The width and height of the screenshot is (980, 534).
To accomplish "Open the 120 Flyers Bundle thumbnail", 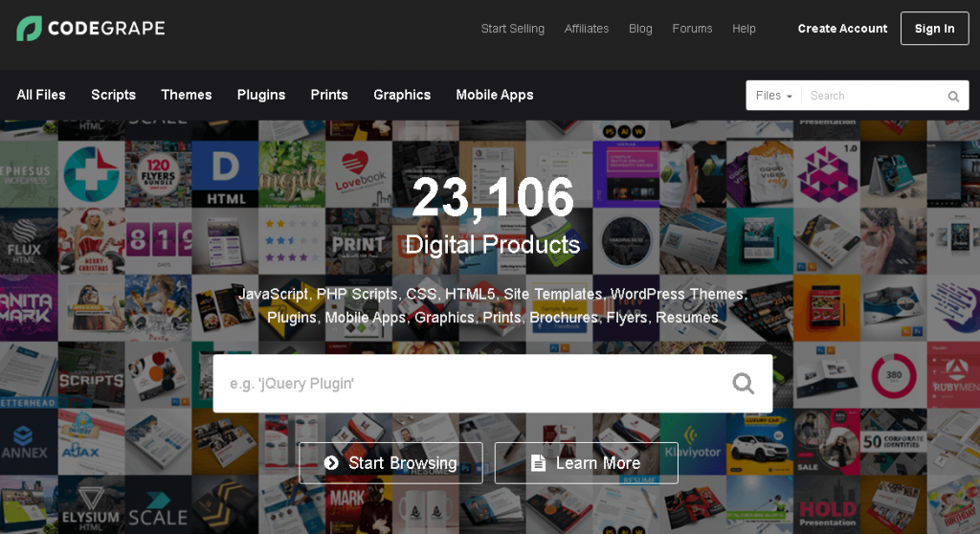I will point(158,174).
